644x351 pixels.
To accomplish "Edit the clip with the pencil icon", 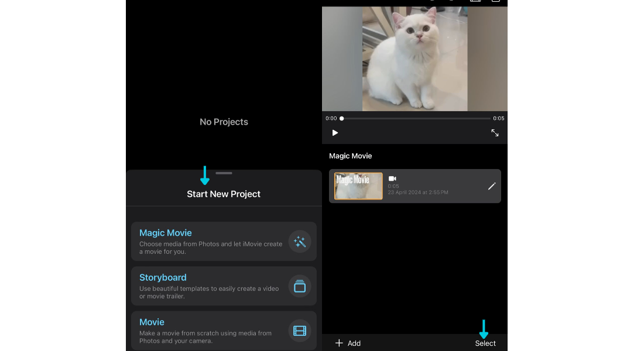I will point(492,187).
